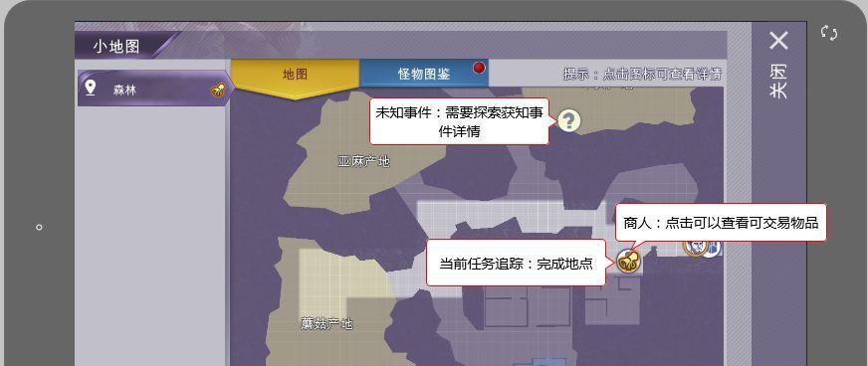Click the 蘑菇产地 area label

[x=326, y=323]
